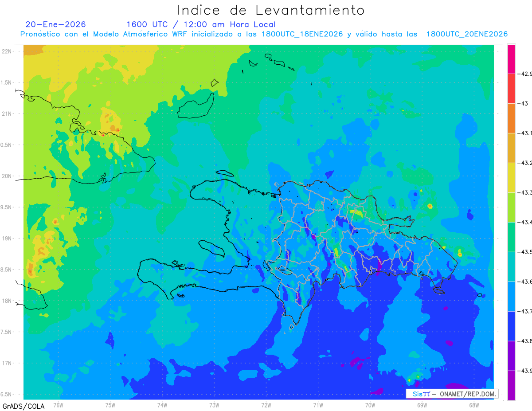Click the lime swatch between -43.3 and -43.4
Screen dimensions: 532x411
click(511, 207)
